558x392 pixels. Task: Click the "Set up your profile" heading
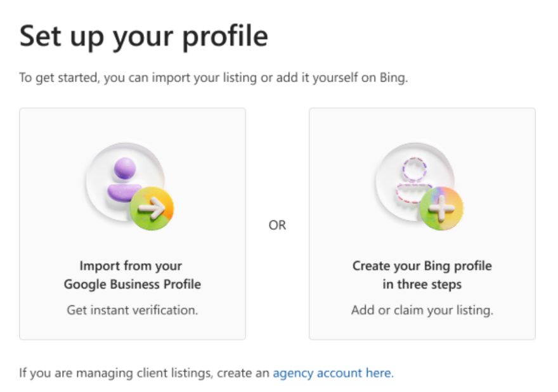pyautogui.click(x=143, y=37)
